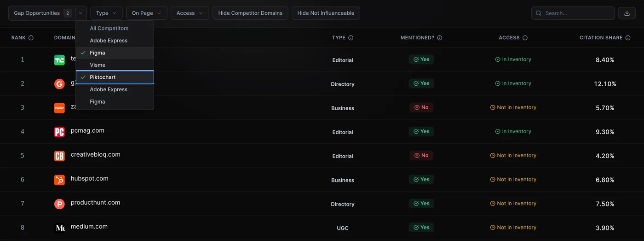
Task: Click the No badge in creativebloq.com row
Action: (421, 155)
